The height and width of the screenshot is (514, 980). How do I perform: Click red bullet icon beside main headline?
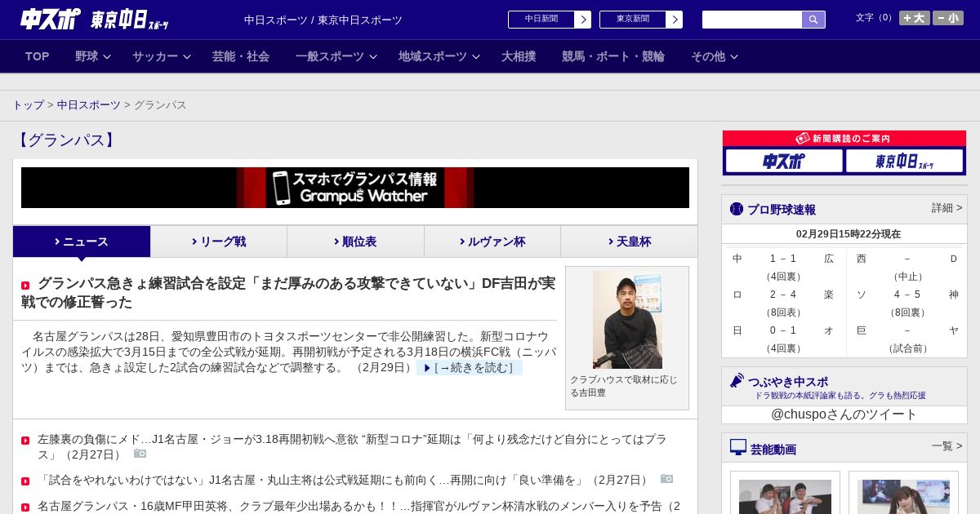pyautogui.click(x=25, y=286)
